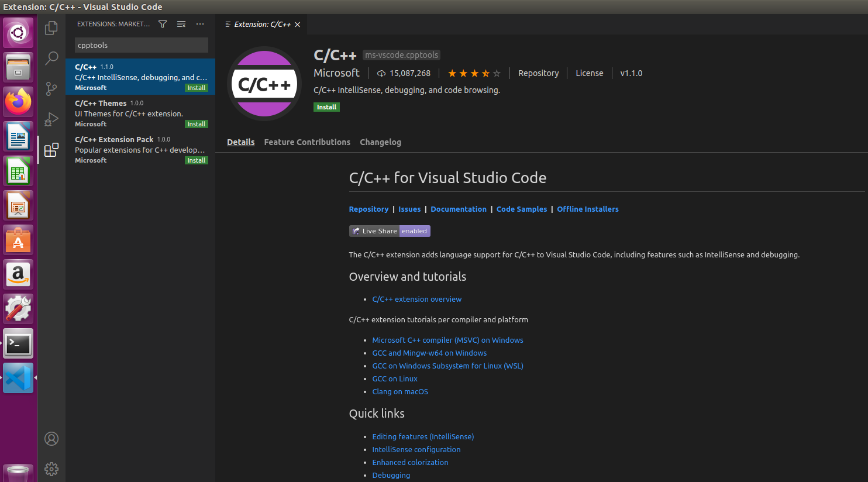
Task: Open Amazon from the dock
Action: [x=18, y=274]
